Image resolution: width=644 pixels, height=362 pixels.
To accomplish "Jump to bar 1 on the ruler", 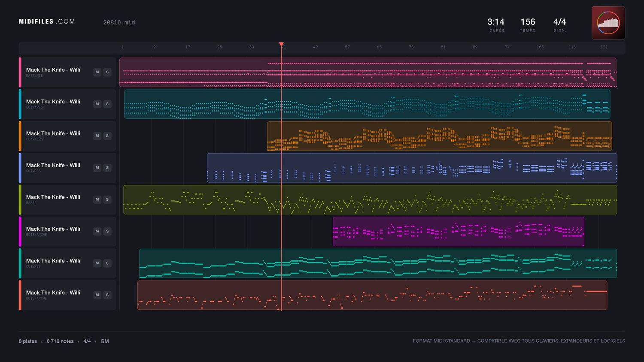I will (x=122, y=47).
